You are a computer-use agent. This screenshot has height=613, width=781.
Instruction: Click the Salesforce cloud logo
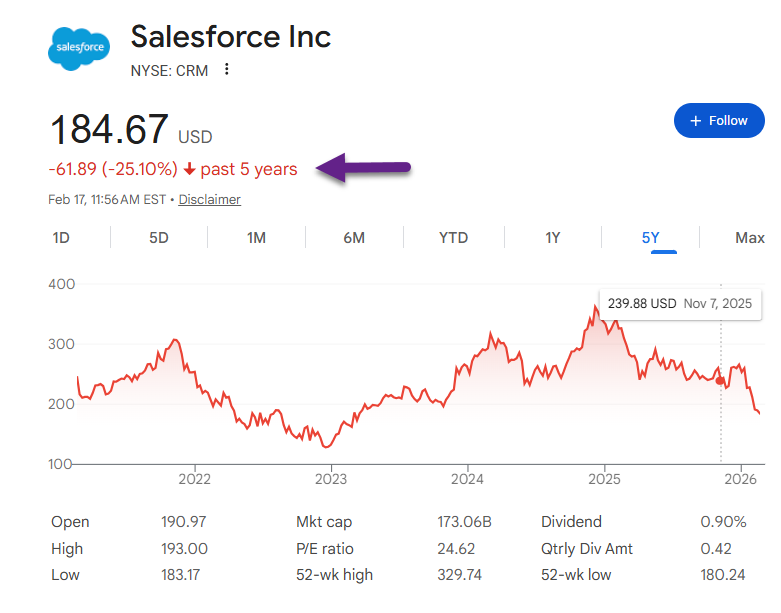click(78, 47)
